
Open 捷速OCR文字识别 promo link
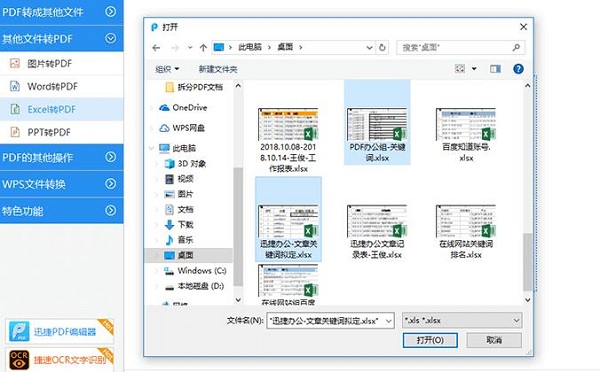[x=60, y=359]
